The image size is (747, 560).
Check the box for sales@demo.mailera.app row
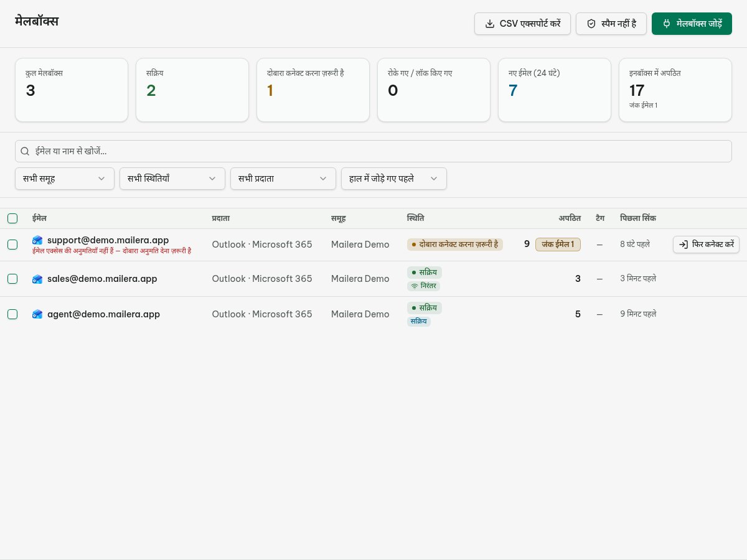(12, 279)
